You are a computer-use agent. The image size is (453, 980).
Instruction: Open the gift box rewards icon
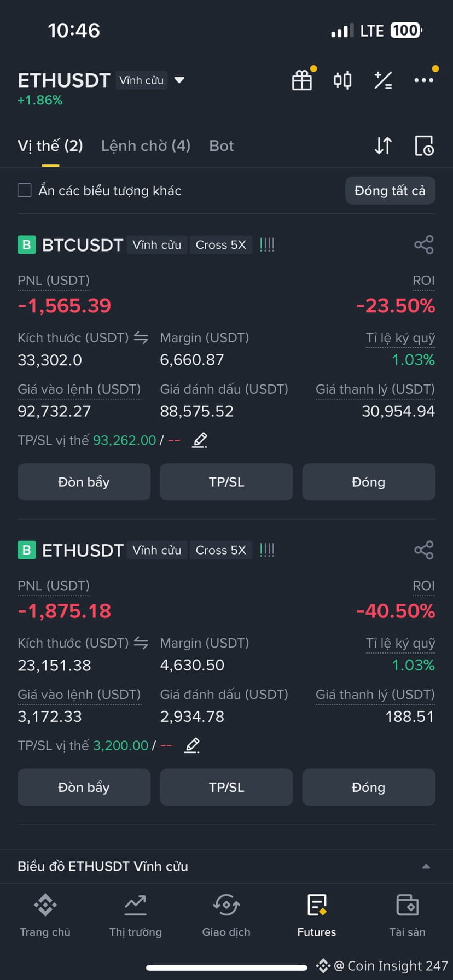[302, 80]
